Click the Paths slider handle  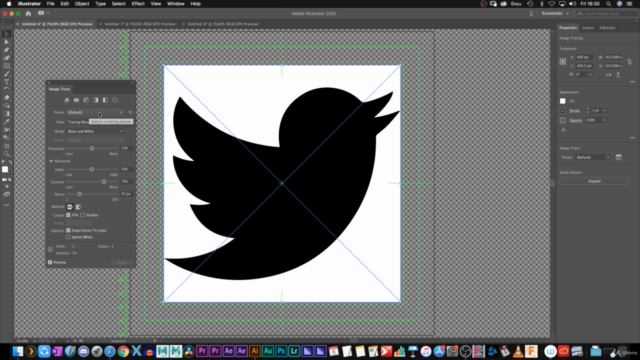(91, 169)
